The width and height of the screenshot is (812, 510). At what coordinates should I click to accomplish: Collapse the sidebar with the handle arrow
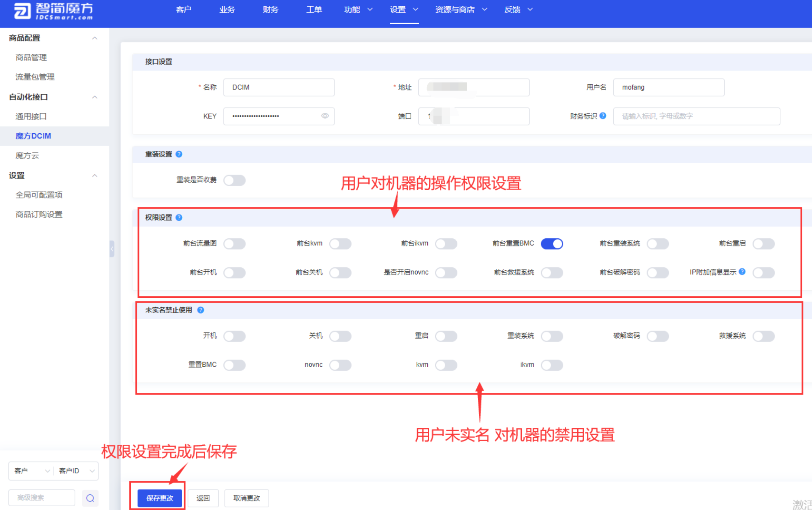click(x=112, y=249)
